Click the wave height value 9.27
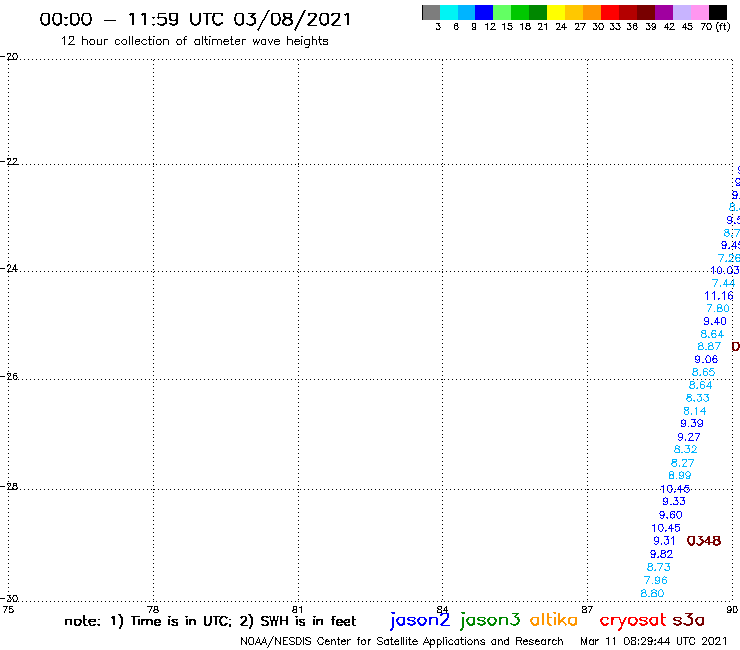 (689, 437)
